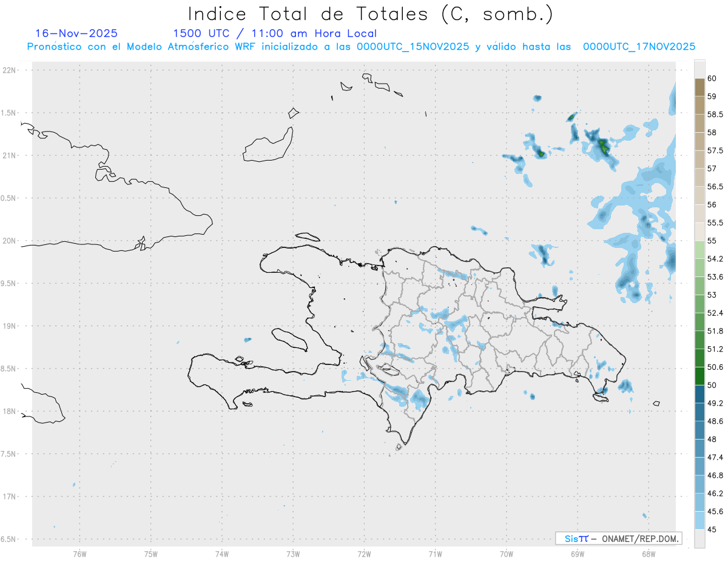Click the "72W" longitude label

pyautogui.click(x=364, y=554)
